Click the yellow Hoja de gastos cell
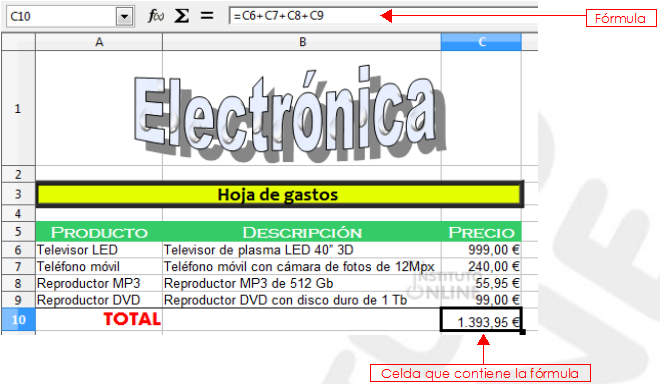 tap(279, 195)
